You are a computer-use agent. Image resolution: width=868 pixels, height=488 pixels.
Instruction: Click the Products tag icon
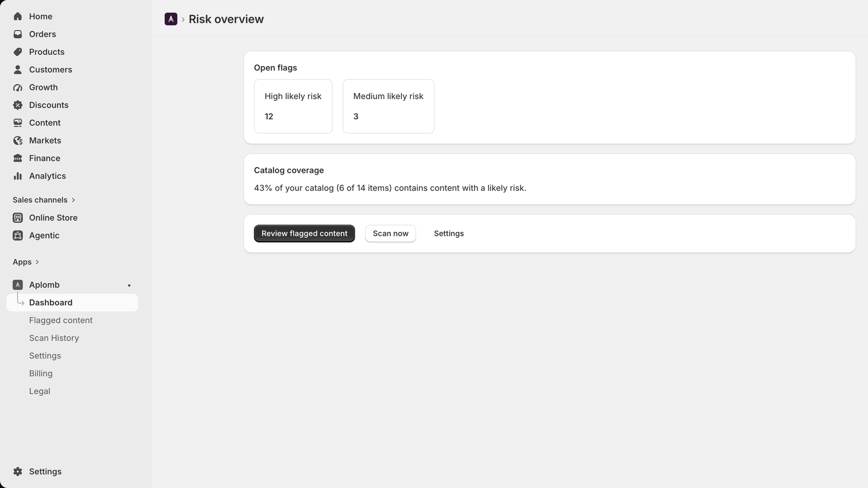click(18, 52)
